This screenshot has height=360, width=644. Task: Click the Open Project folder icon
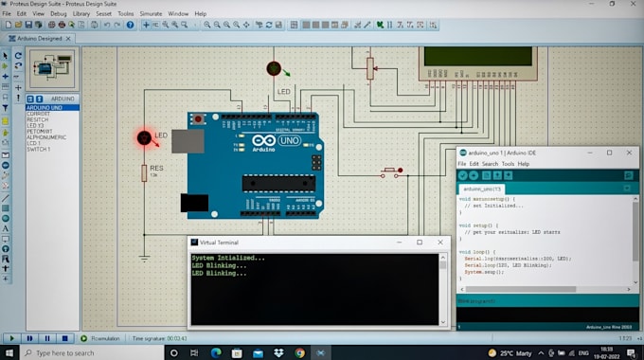[x=19, y=25]
